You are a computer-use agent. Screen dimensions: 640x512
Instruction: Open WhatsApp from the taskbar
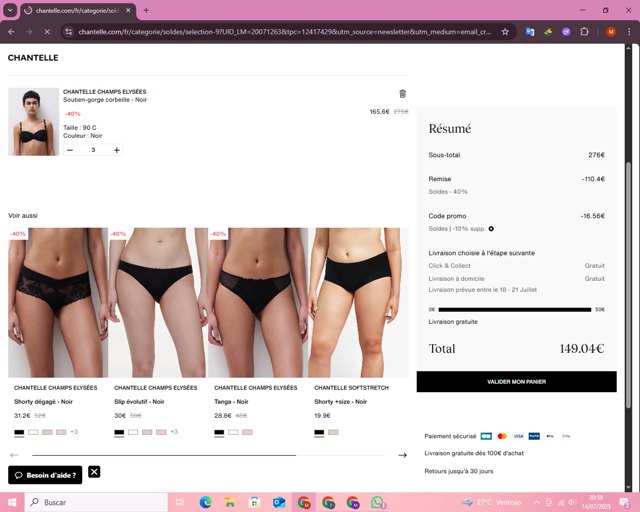pyautogui.click(x=378, y=502)
